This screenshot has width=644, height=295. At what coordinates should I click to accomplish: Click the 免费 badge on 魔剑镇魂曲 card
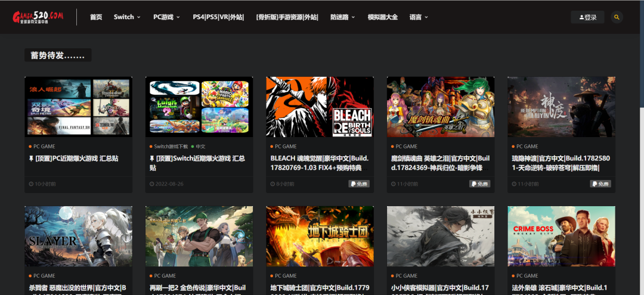(479, 184)
